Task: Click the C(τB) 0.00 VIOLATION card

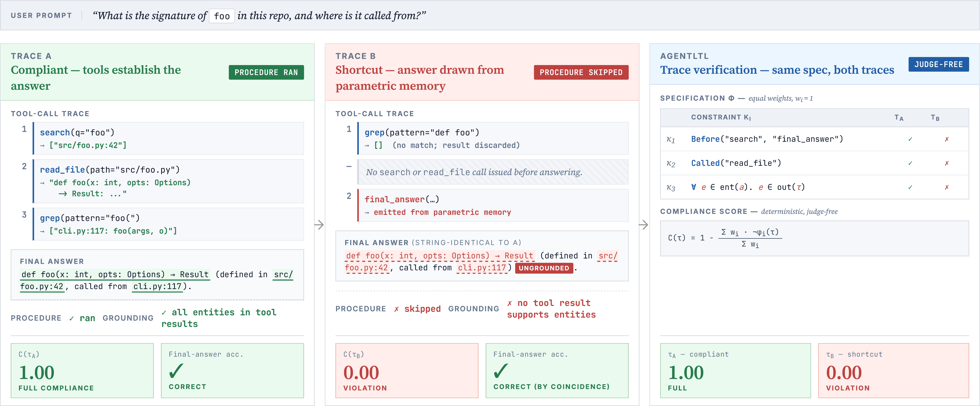Action: [407, 371]
